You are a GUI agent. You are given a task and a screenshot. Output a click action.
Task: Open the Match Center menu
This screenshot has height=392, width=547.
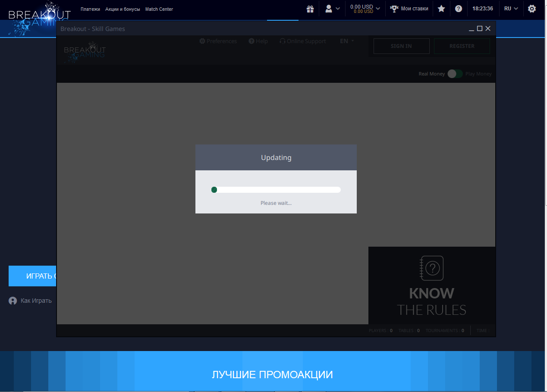pyautogui.click(x=159, y=9)
